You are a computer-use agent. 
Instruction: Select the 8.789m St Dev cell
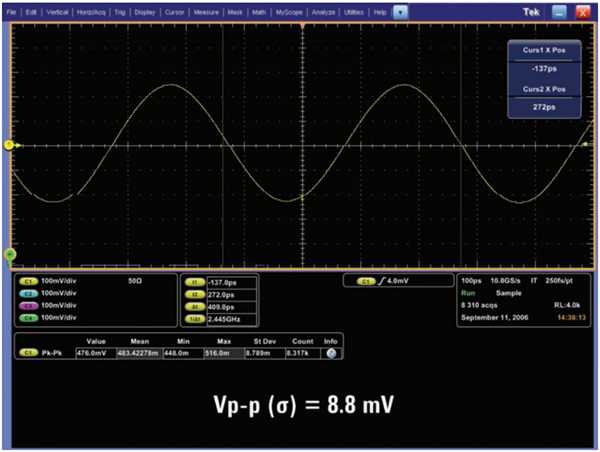point(265,353)
